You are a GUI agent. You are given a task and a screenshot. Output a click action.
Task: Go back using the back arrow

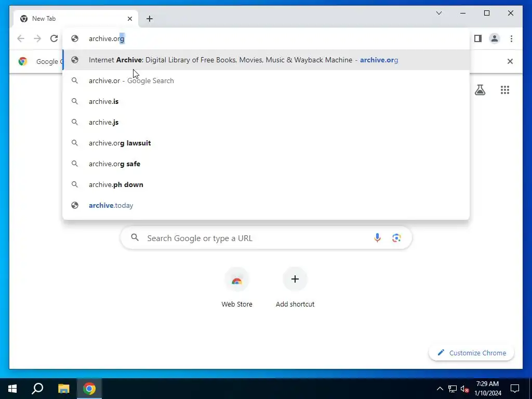click(x=21, y=38)
